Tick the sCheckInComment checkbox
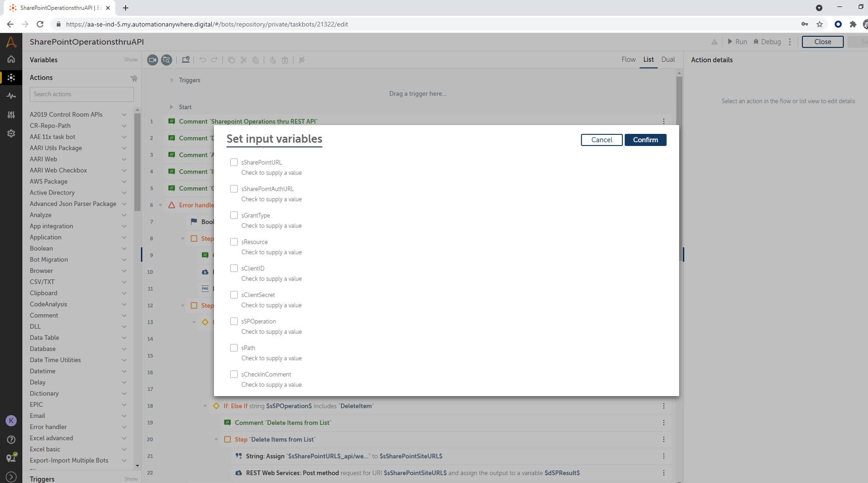The image size is (868, 483). click(x=234, y=374)
